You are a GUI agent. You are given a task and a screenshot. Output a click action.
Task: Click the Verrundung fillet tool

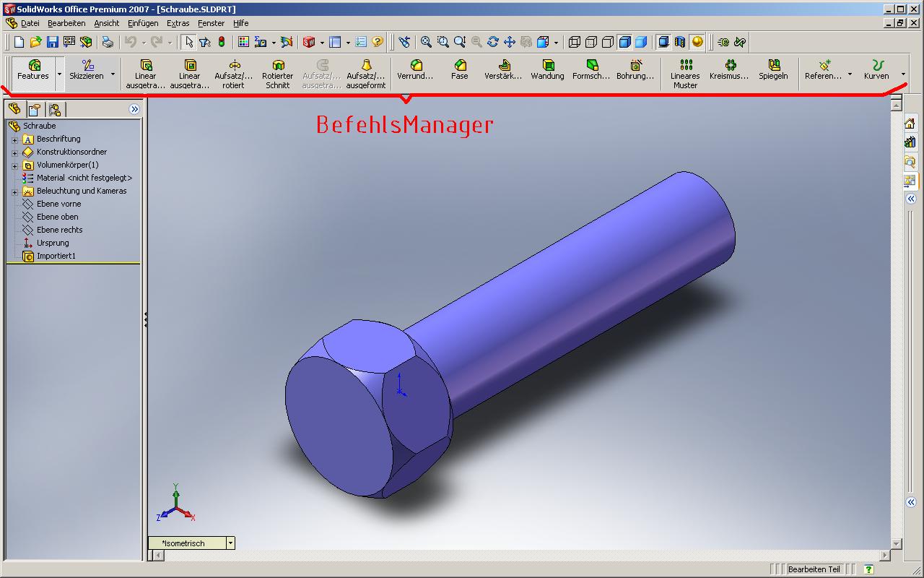coord(416,70)
